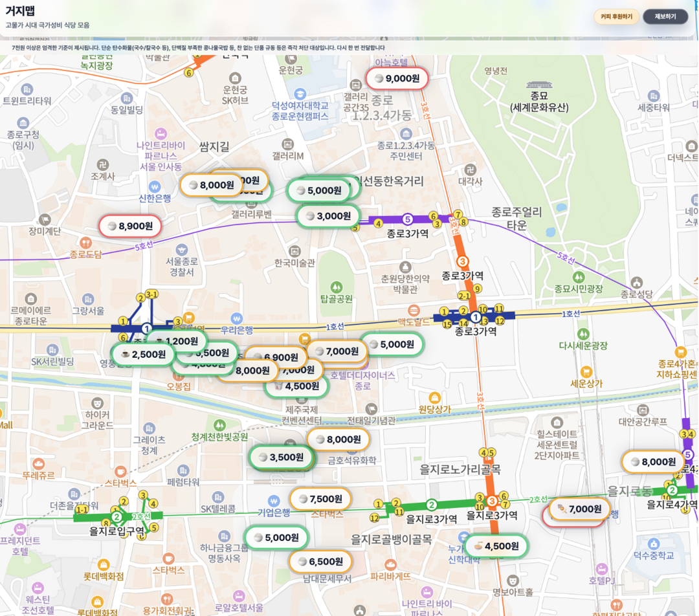The image size is (699, 616).
Task: Click the 커피 후원하기 button
Action: click(616, 17)
